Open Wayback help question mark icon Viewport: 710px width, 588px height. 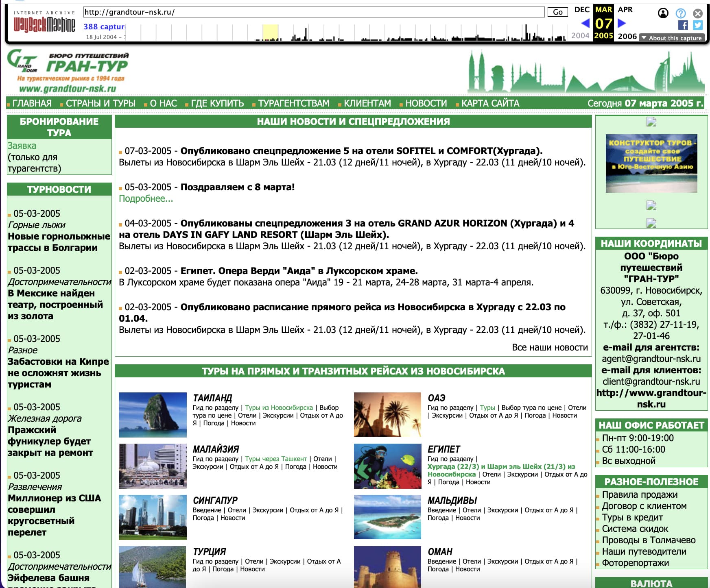click(680, 13)
